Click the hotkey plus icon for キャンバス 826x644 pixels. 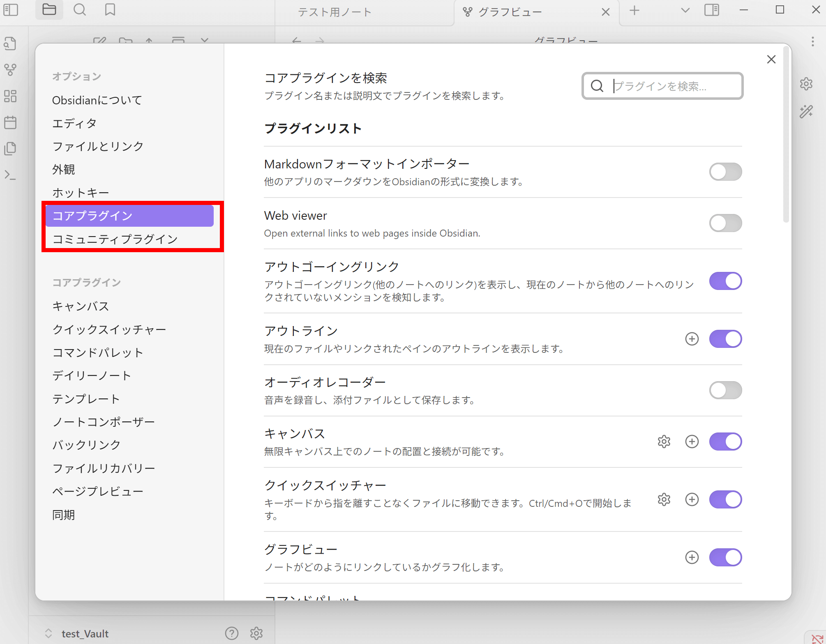point(692,442)
